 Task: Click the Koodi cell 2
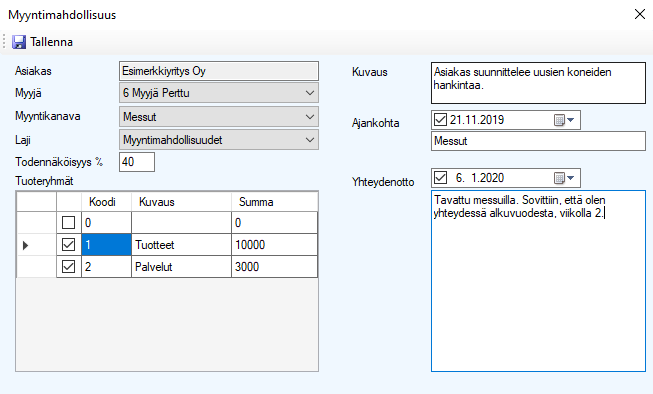(107, 267)
